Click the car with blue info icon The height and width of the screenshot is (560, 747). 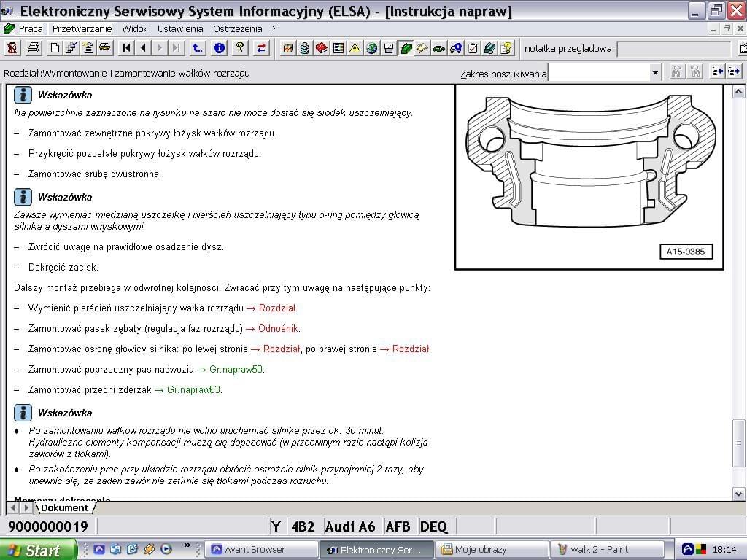[x=455, y=47]
